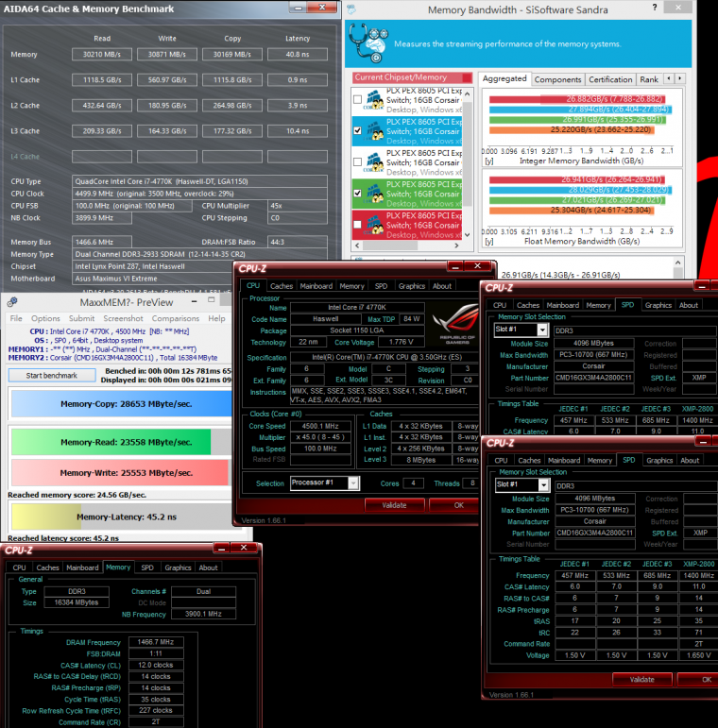
Task: Click the red 26.882GB/s integer bandwidth bar
Action: tap(576, 99)
